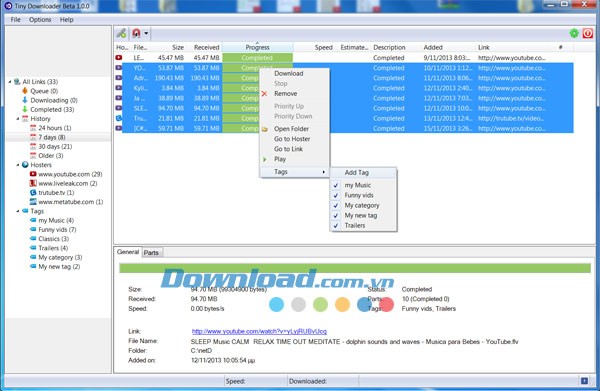Click the green progress bar in General tab
This screenshot has height=391, width=600.
(x=355, y=268)
